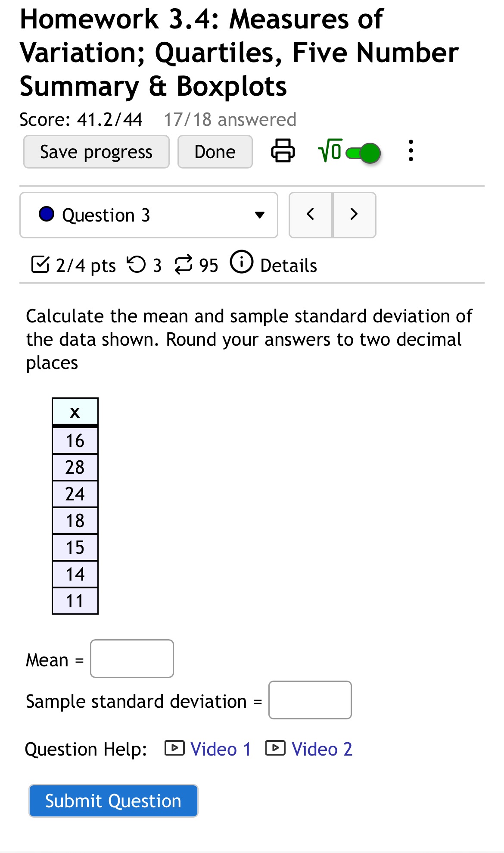Image resolution: width=504 pixels, height=853 pixels.
Task: Click the play icon beside Video 2
Action: [x=276, y=749]
